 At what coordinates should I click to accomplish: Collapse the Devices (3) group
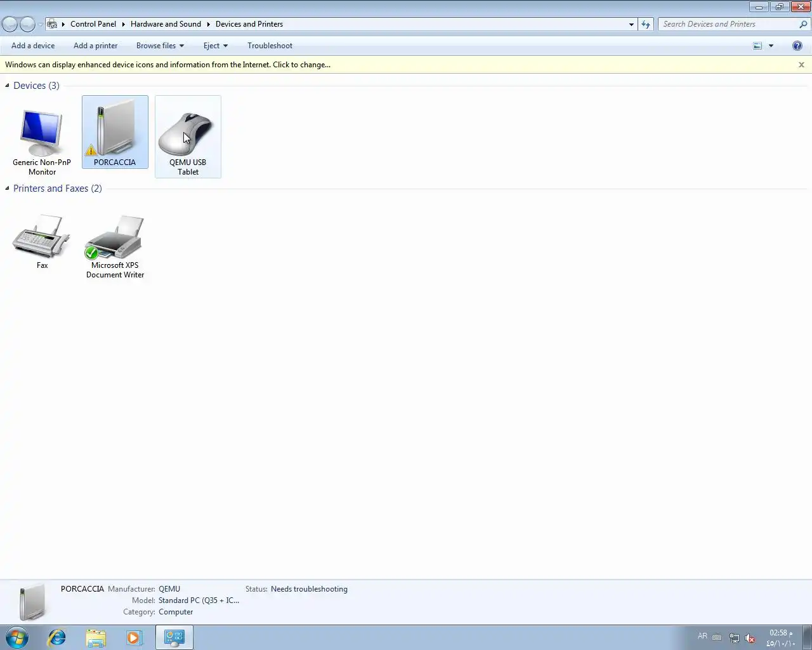click(x=7, y=86)
